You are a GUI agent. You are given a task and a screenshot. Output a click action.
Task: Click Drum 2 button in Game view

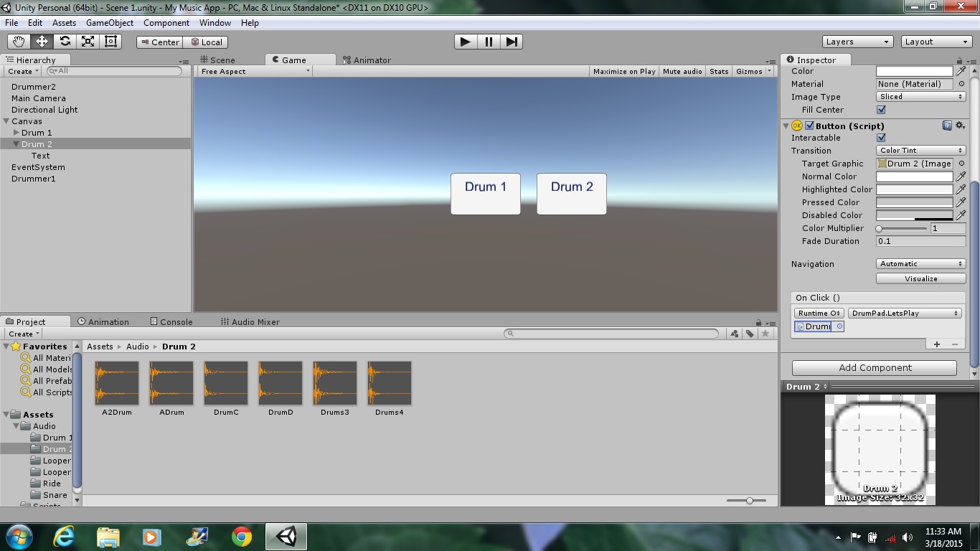572,194
